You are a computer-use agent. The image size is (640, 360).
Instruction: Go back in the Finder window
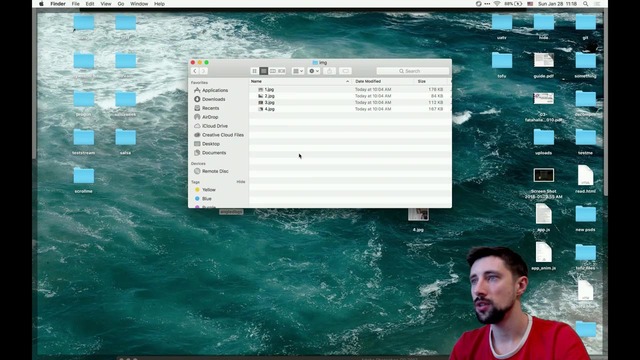click(195, 71)
